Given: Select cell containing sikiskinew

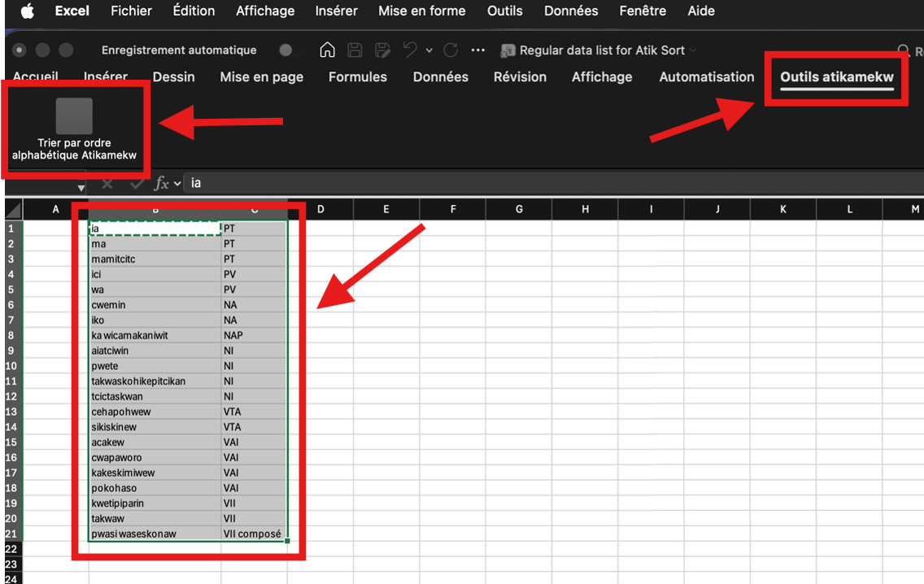Looking at the screenshot, I should tap(155, 427).
